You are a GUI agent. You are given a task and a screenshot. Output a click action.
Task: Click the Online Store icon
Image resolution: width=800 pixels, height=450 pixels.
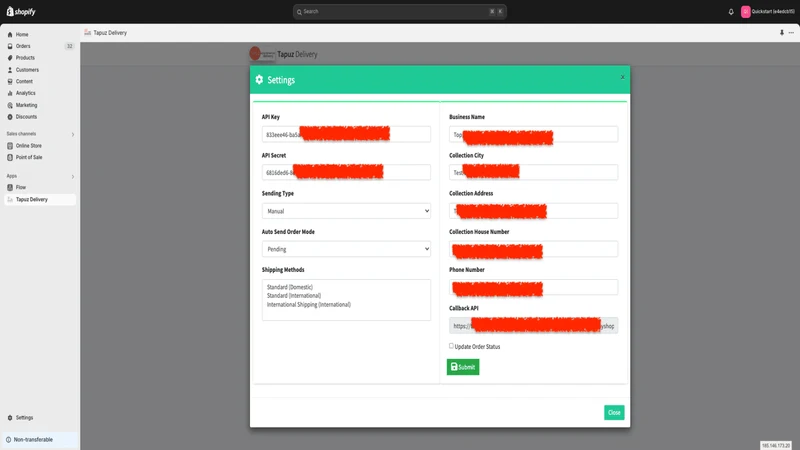[10, 146]
